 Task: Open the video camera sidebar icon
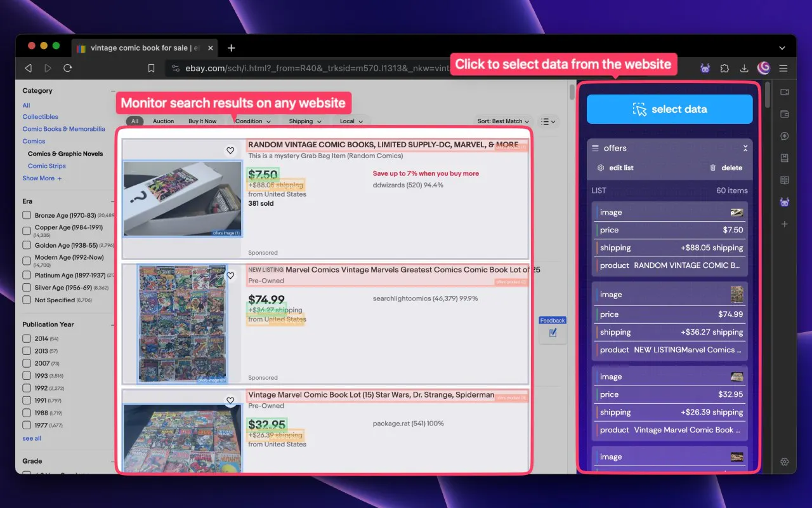click(785, 92)
